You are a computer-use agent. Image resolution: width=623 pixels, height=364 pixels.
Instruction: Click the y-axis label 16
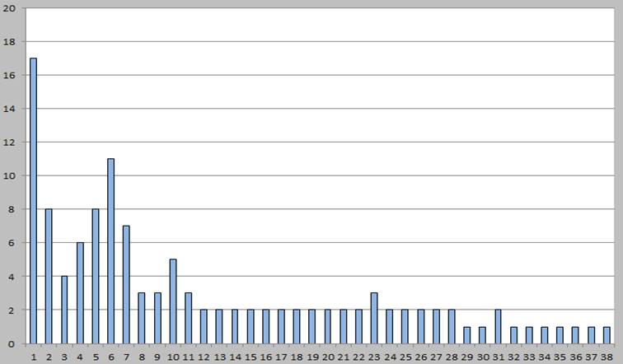tap(10, 75)
